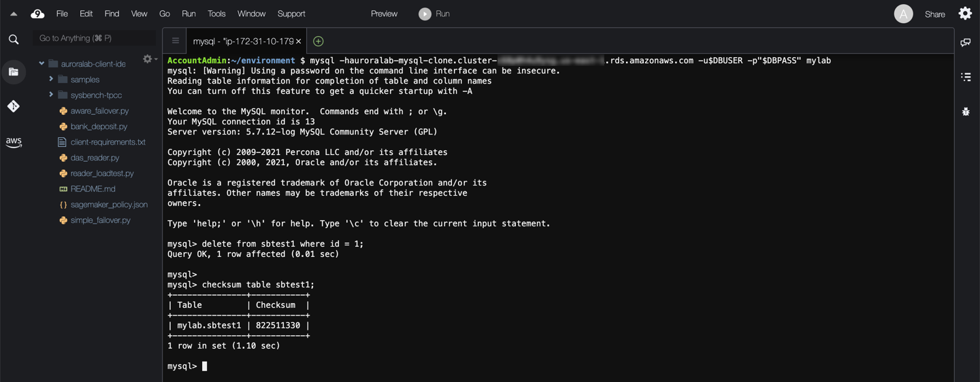Image resolution: width=980 pixels, height=382 pixels.
Task: Expand the sysbench-tpcc folder
Action: [51, 95]
